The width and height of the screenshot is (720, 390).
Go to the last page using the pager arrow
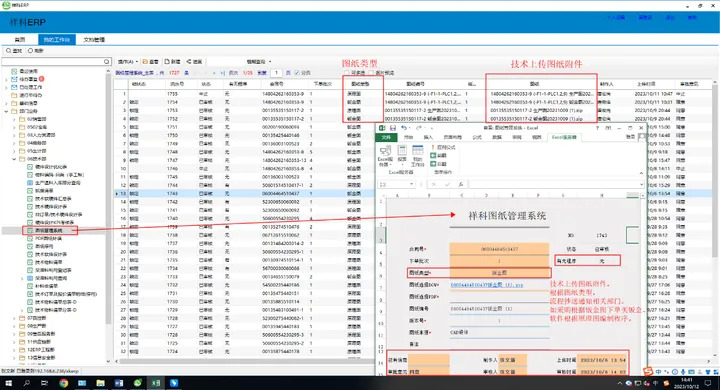[x=223, y=73]
